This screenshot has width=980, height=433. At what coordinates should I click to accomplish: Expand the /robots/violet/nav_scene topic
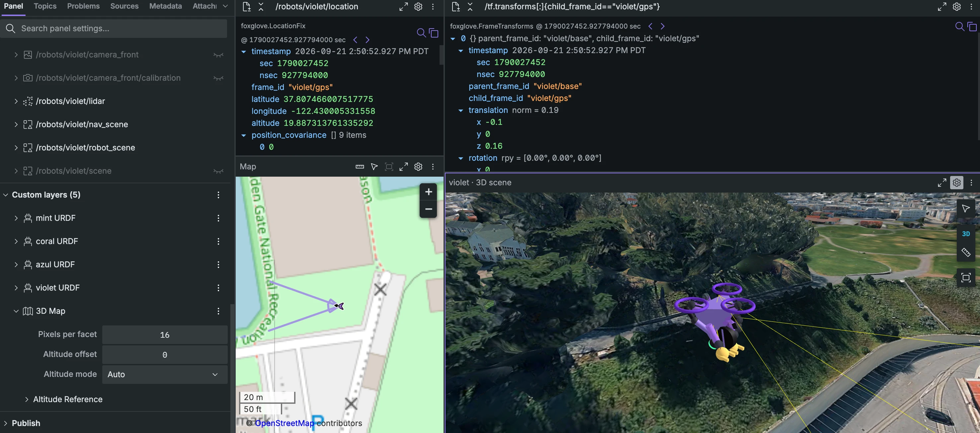coord(16,125)
